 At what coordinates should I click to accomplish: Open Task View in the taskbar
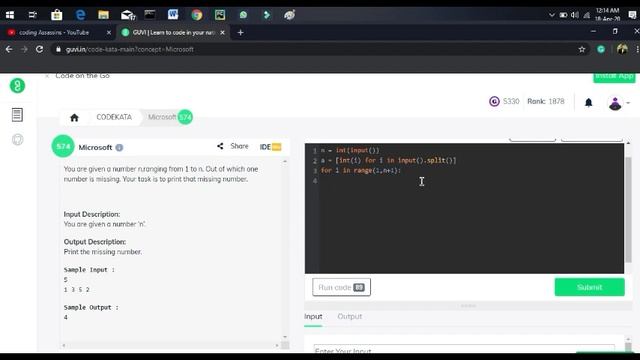click(x=33, y=15)
